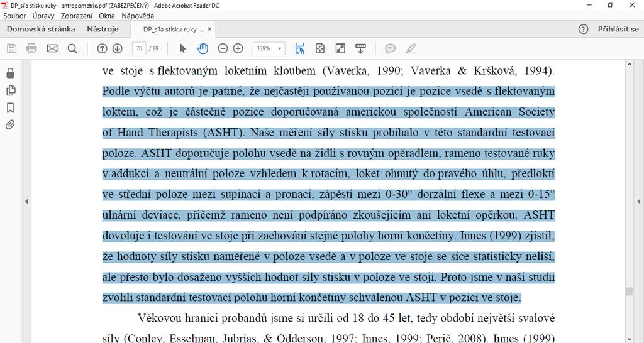Restore down the Acrobat window
The width and height of the screenshot is (644, 343).
(611, 5)
